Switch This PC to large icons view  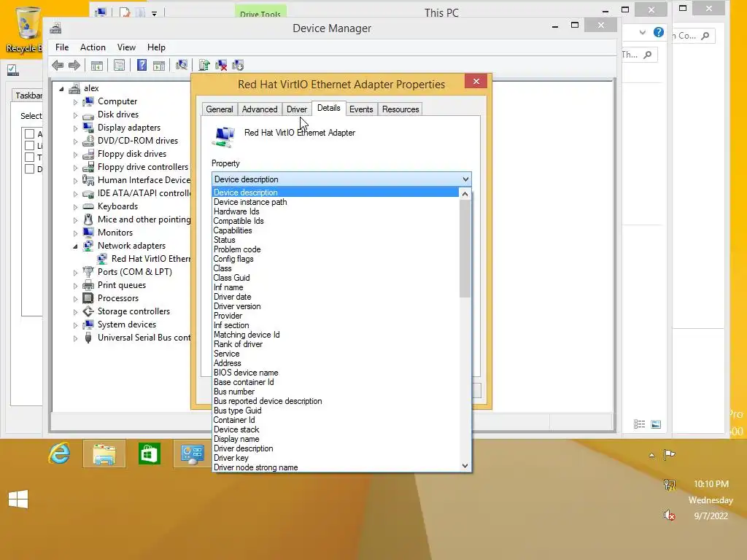click(656, 424)
